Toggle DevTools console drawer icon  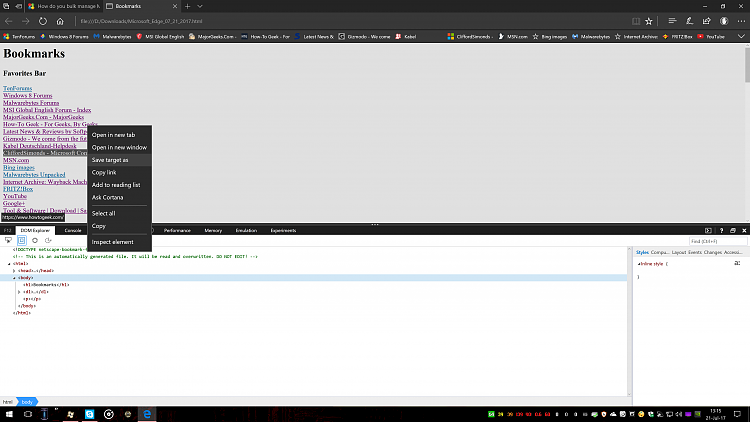coord(708,231)
